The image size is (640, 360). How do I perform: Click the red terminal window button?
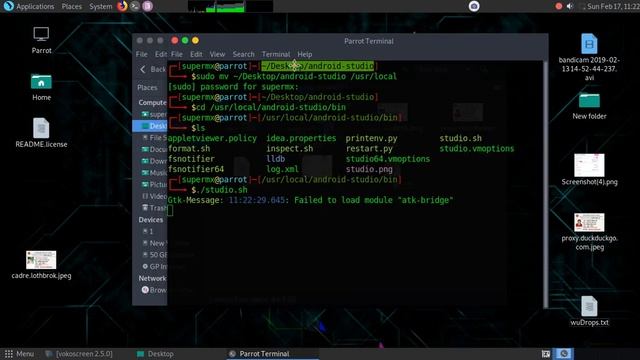(175, 40)
